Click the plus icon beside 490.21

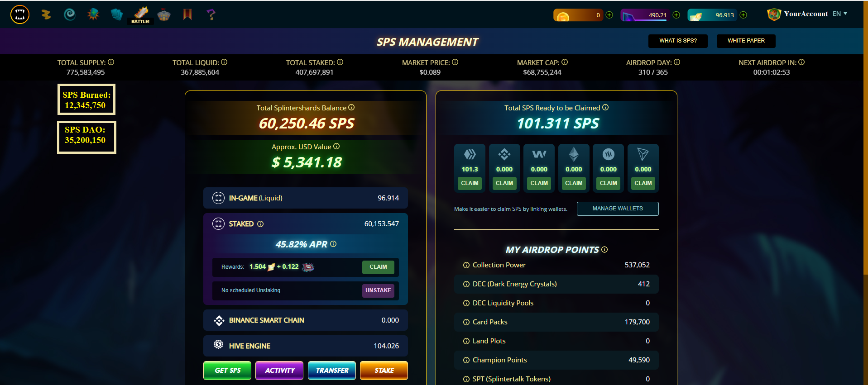coord(676,15)
